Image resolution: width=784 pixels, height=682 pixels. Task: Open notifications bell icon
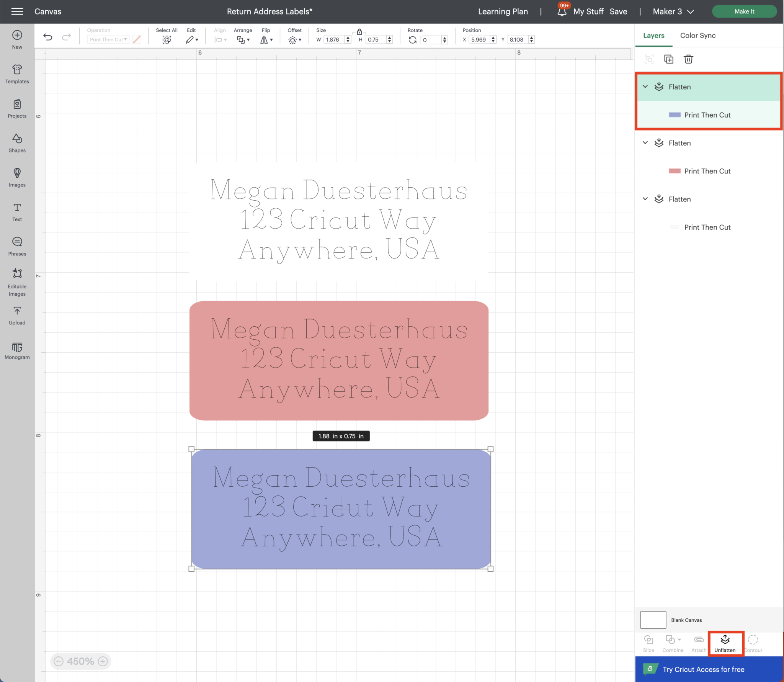point(562,12)
